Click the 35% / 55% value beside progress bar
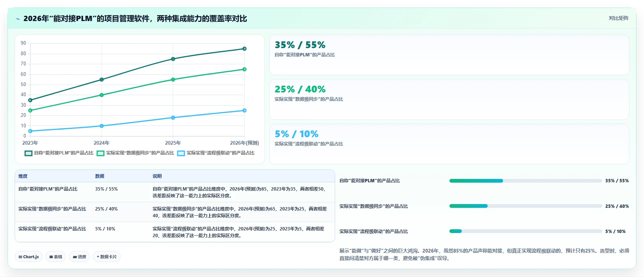644x277 pixels. [x=617, y=181]
